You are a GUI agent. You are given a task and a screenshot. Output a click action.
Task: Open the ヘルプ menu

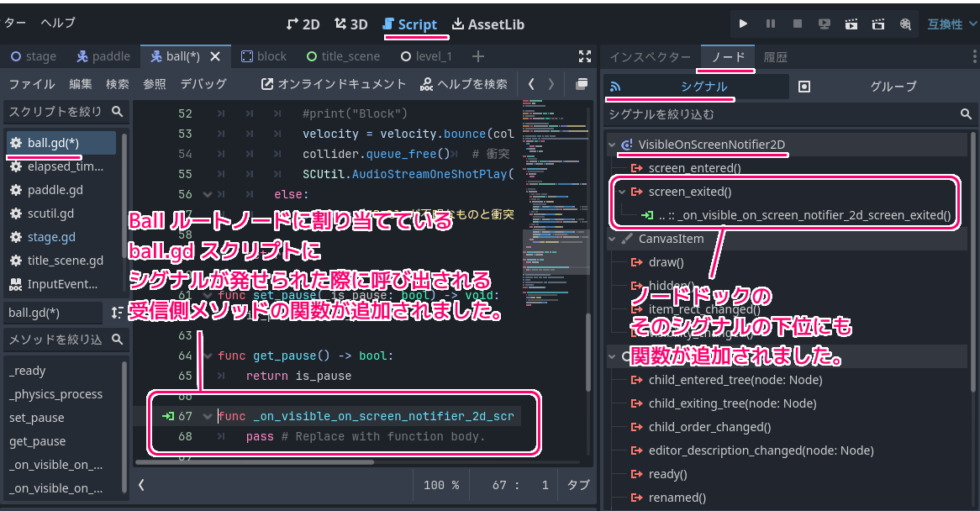57,23
